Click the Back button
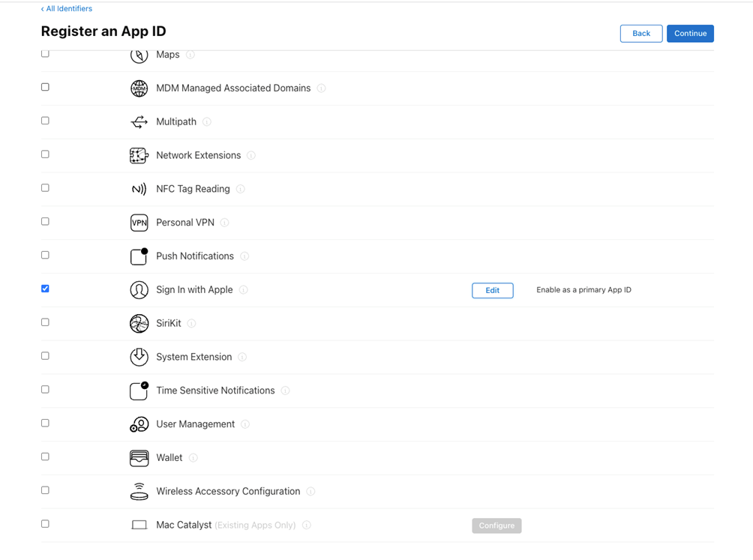Screen dimensions: 753x560 640,34
